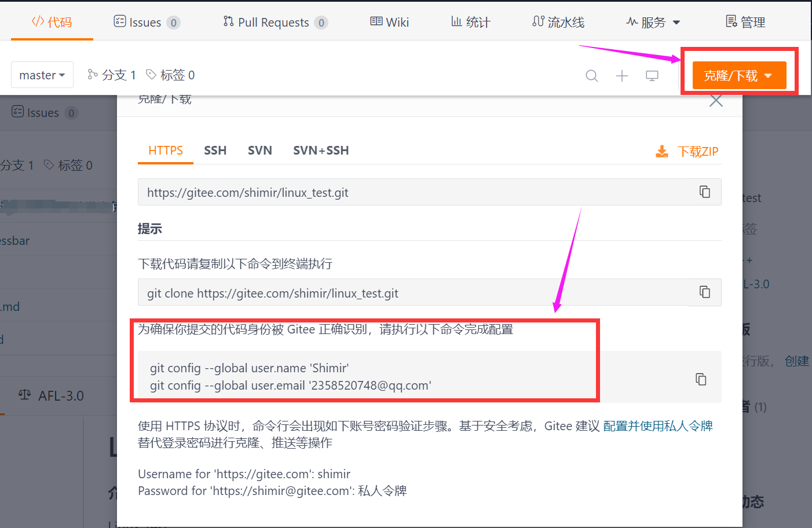
Task: Click the 下载ZIP download arrow icon
Action: (x=661, y=151)
